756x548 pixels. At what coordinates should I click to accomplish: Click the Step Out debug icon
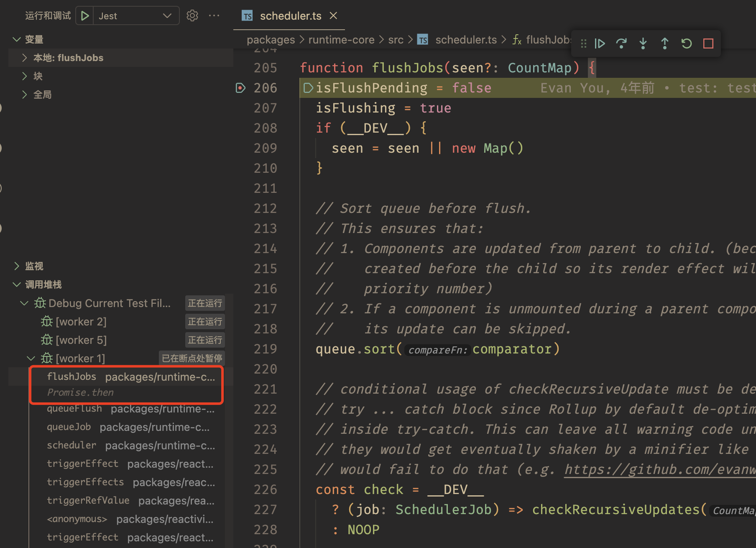point(664,44)
